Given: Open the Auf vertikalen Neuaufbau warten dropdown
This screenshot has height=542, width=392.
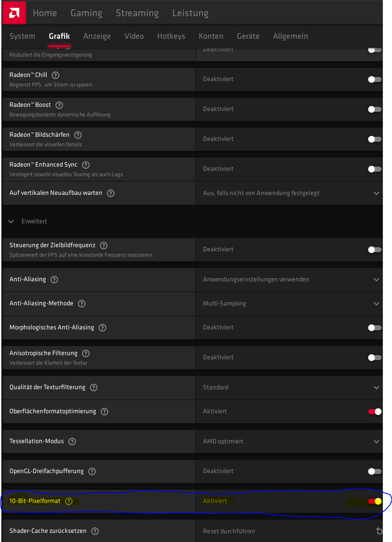Looking at the screenshot, I should point(289,193).
